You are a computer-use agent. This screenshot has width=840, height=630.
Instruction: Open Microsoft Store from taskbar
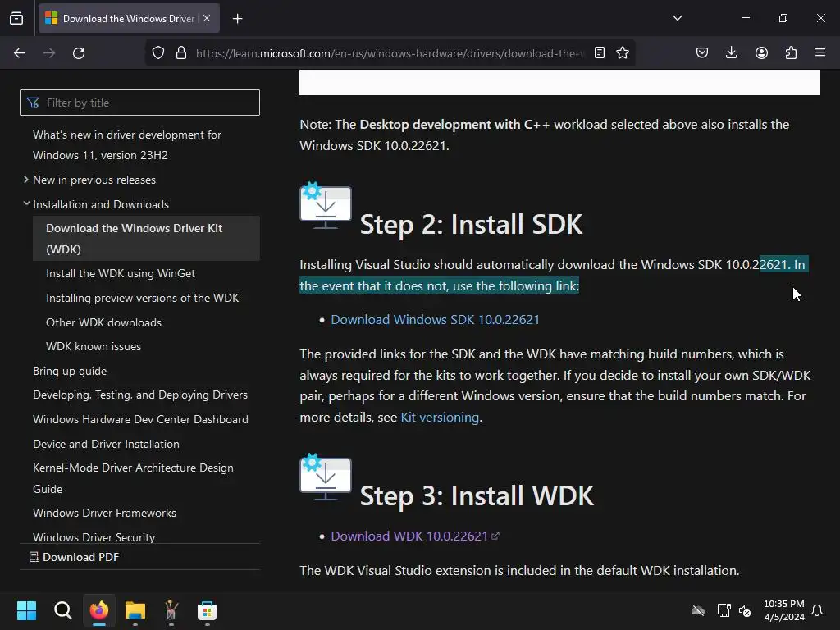(x=207, y=610)
